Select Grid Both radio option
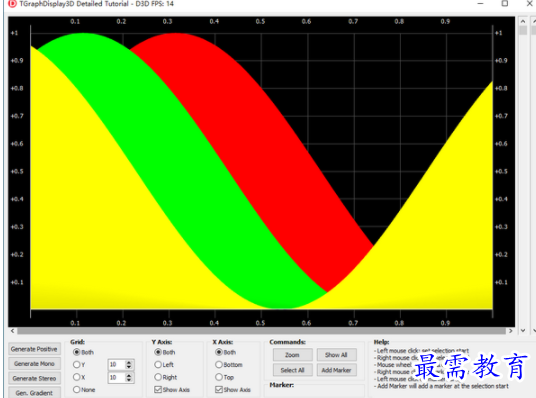536x398 pixels. point(83,352)
